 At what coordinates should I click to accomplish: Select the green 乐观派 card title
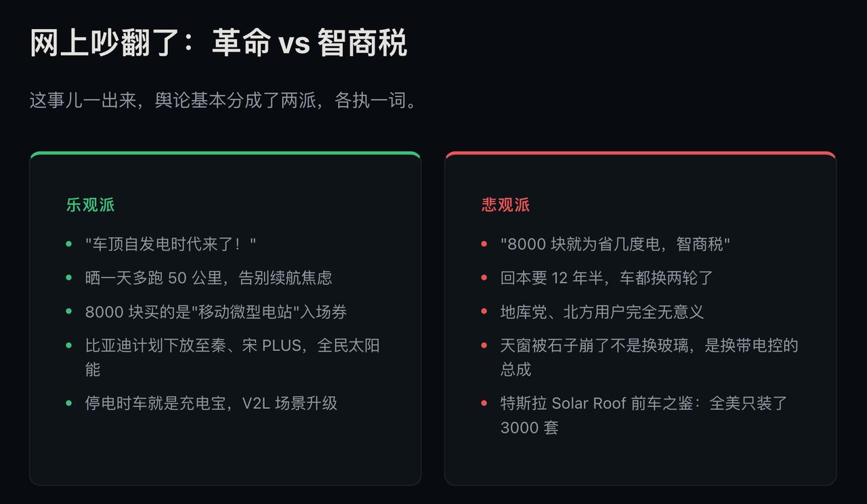coord(90,205)
